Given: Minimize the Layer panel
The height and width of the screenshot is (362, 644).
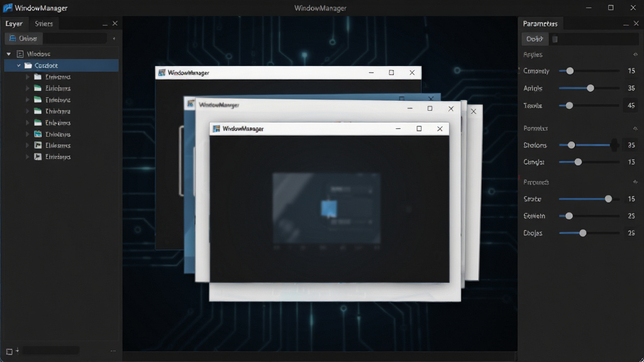Looking at the screenshot, I should pyautogui.click(x=105, y=25).
